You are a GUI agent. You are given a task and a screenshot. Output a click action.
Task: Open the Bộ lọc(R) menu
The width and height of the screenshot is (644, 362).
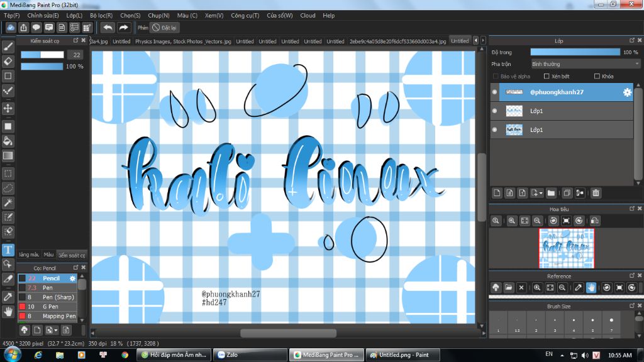[x=101, y=16]
